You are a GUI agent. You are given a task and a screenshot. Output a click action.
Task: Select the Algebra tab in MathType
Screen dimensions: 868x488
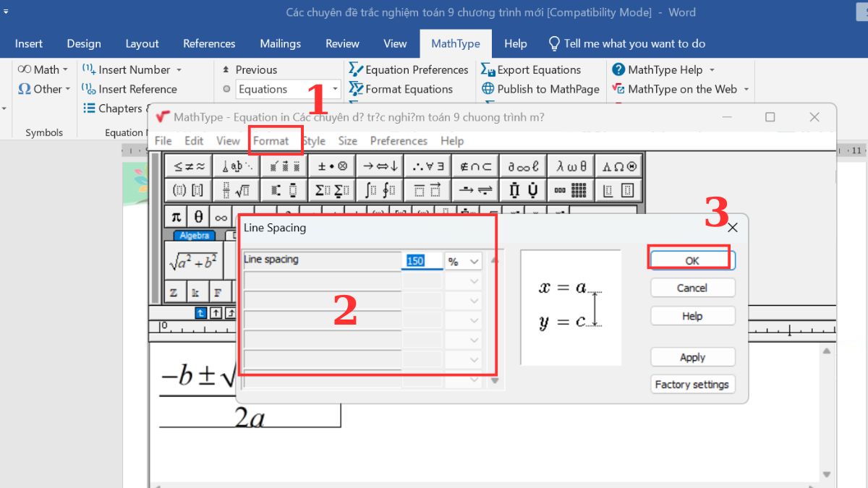tap(194, 236)
